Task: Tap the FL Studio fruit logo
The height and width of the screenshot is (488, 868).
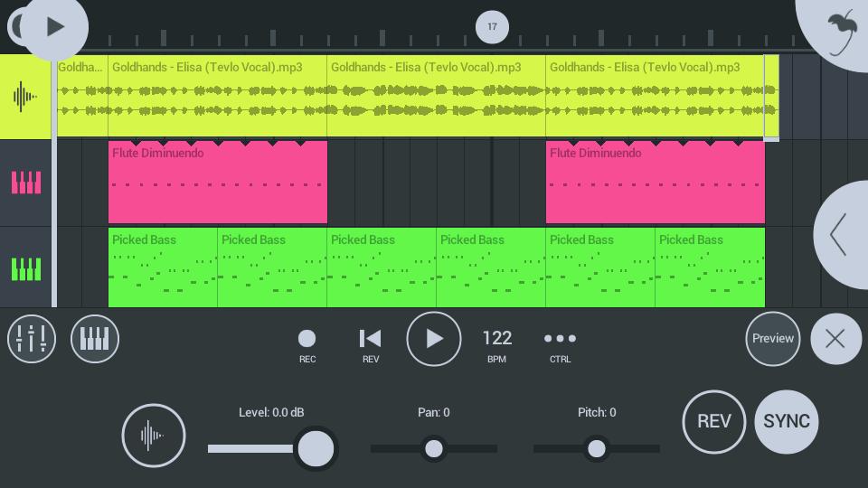Action: (x=840, y=32)
